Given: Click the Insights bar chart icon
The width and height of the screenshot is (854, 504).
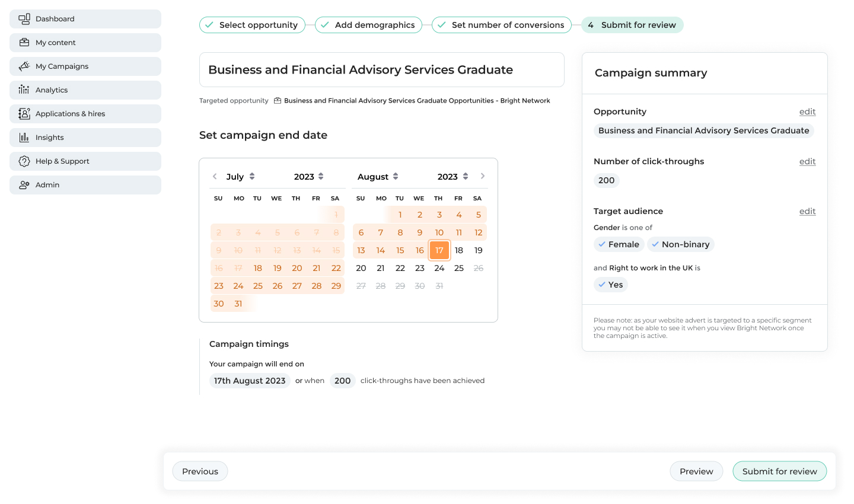Looking at the screenshot, I should 24,138.
